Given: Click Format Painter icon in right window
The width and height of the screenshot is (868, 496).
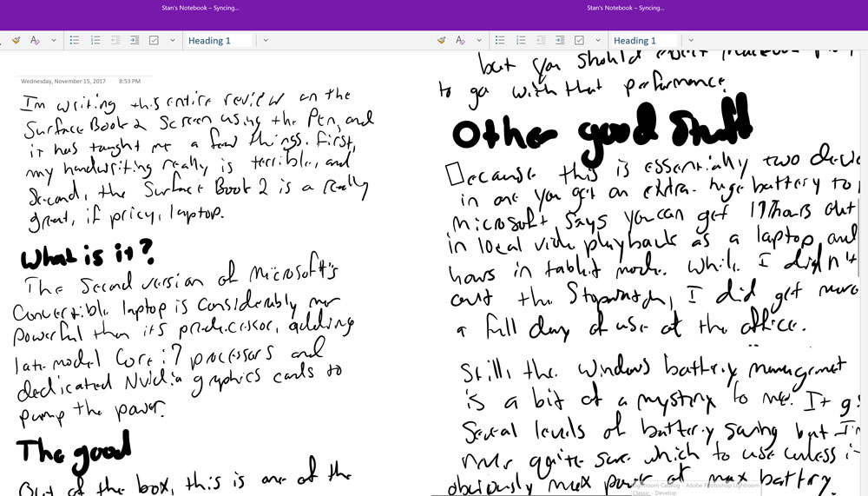Looking at the screenshot, I should 441,40.
